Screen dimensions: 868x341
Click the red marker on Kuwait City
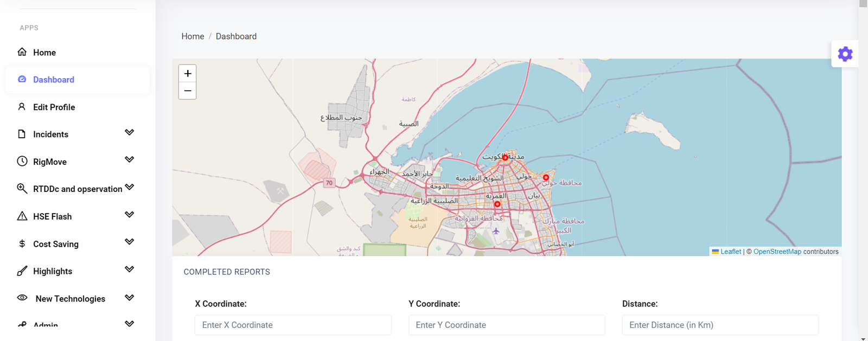point(505,157)
